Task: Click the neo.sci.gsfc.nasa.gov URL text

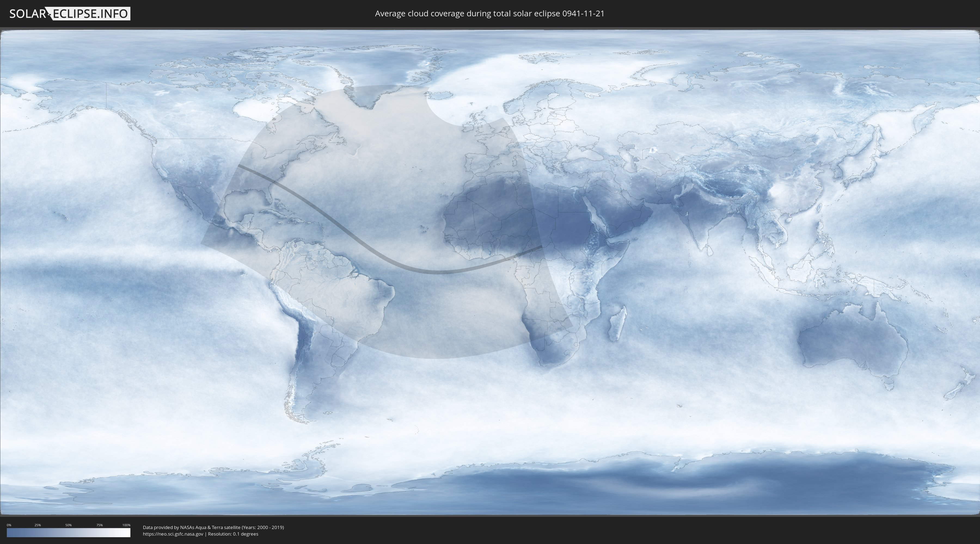Action: click(173, 534)
